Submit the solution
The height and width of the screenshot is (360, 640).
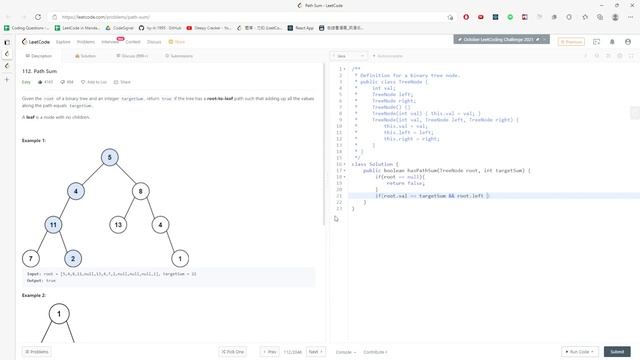[617, 351]
